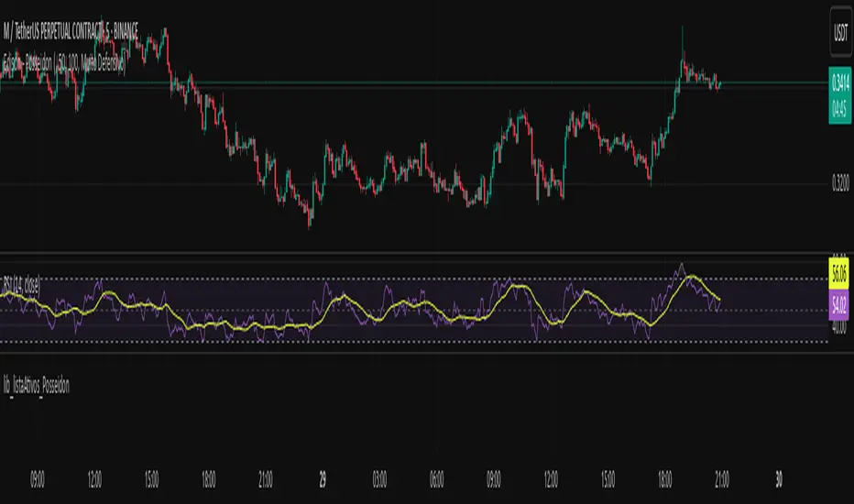Open the USDT currency selector
Viewport: 854px width, 504px height.
click(840, 32)
